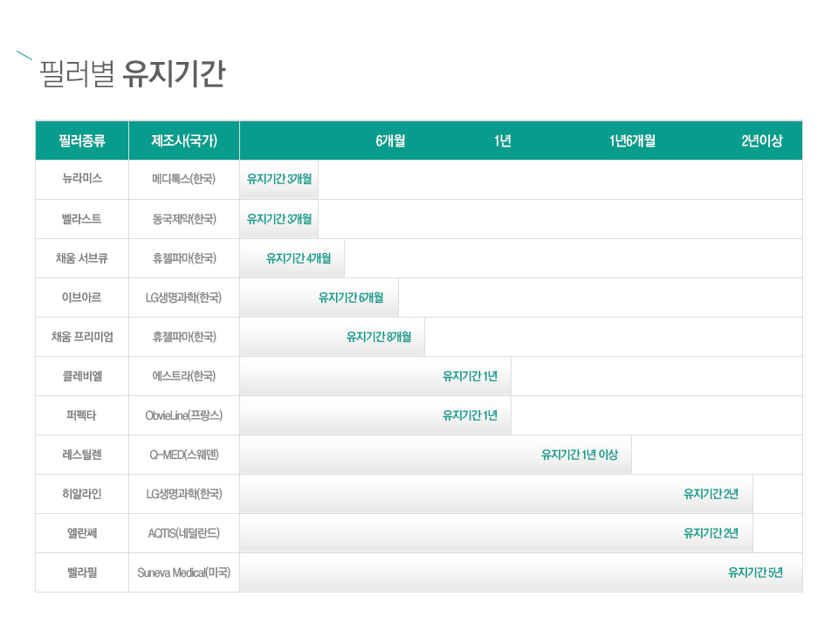838x644 pixels.
Task: Click manufacturer 'AQTIS(네덜란드)'
Action: [x=184, y=533]
